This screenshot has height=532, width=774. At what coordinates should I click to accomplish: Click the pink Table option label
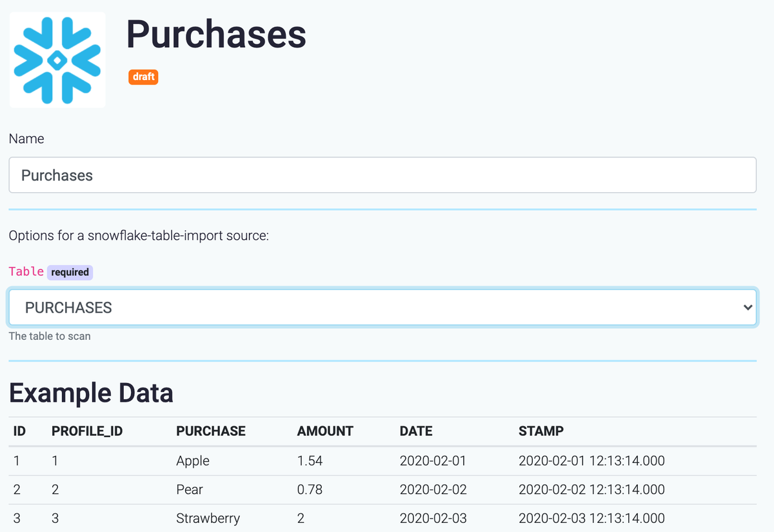[x=26, y=271]
